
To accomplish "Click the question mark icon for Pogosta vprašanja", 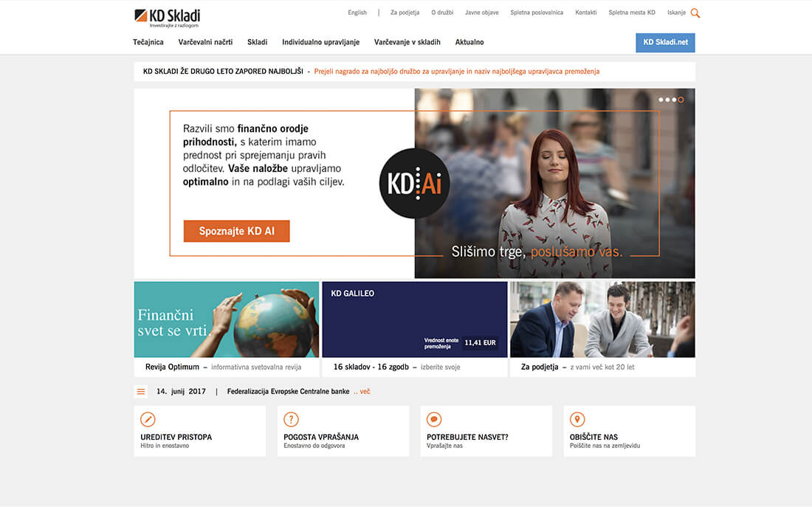I will pyautogui.click(x=292, y=419).
